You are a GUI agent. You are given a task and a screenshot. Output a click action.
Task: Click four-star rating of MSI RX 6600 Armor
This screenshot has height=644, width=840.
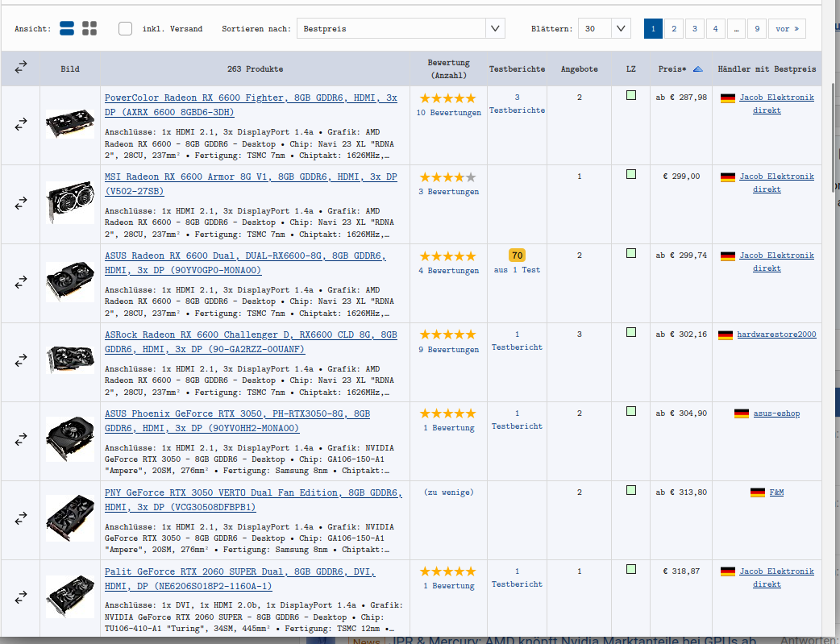(x=448, y=177)
